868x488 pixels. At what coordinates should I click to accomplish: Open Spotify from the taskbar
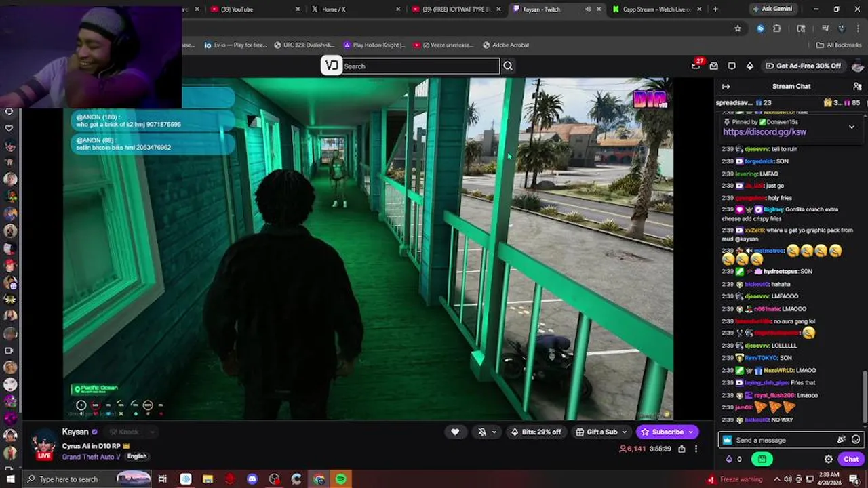[x=341, y=479]
